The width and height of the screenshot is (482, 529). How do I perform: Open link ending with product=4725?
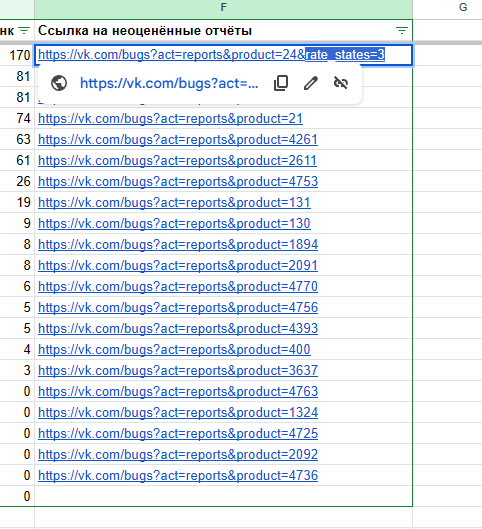coord(178,433)
